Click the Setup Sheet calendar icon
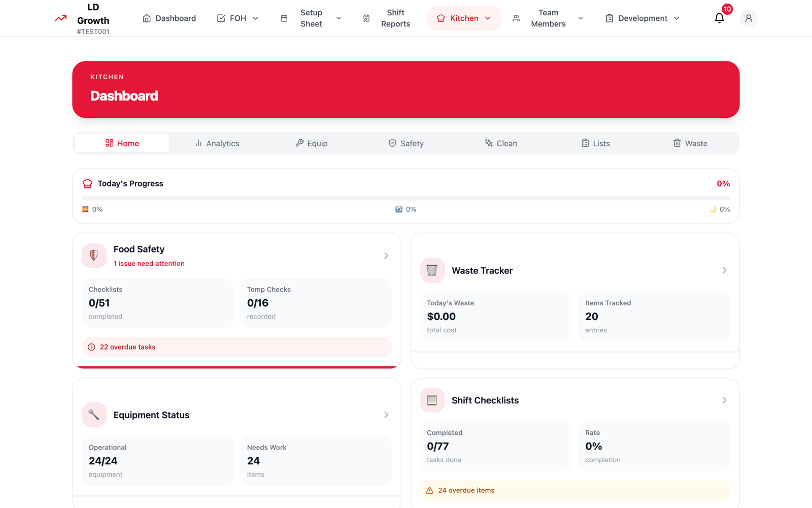Screen dimensions: 812x508 (x=284, y=18)
